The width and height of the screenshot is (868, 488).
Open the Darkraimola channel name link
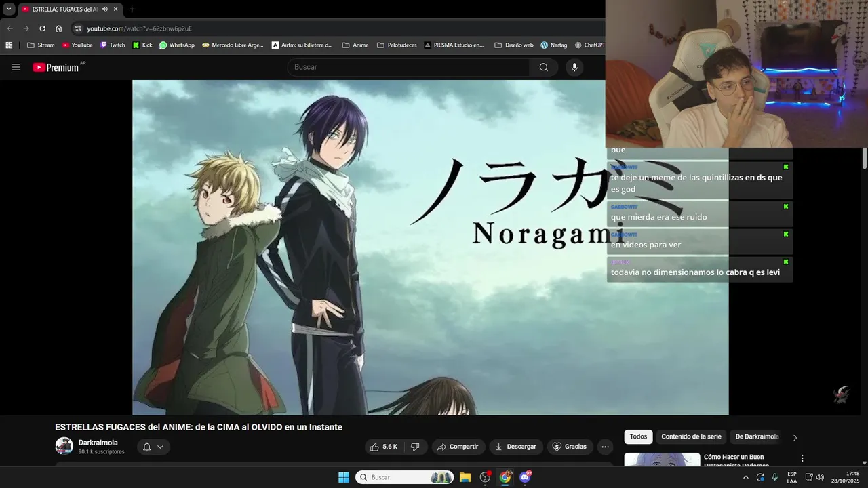(98, 443)
